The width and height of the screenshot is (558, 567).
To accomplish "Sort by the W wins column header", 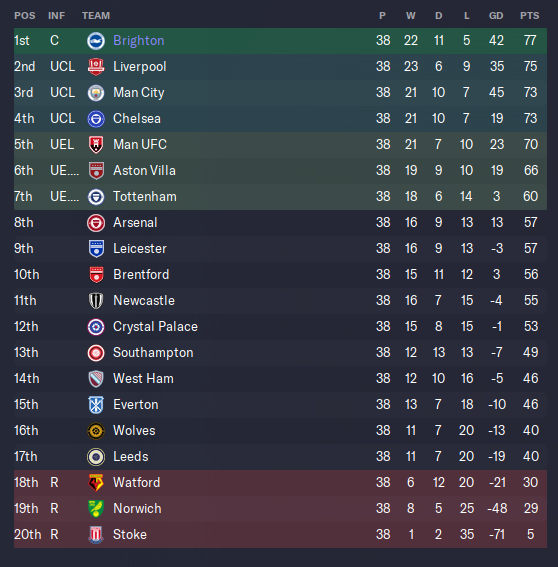I will 410,16.
